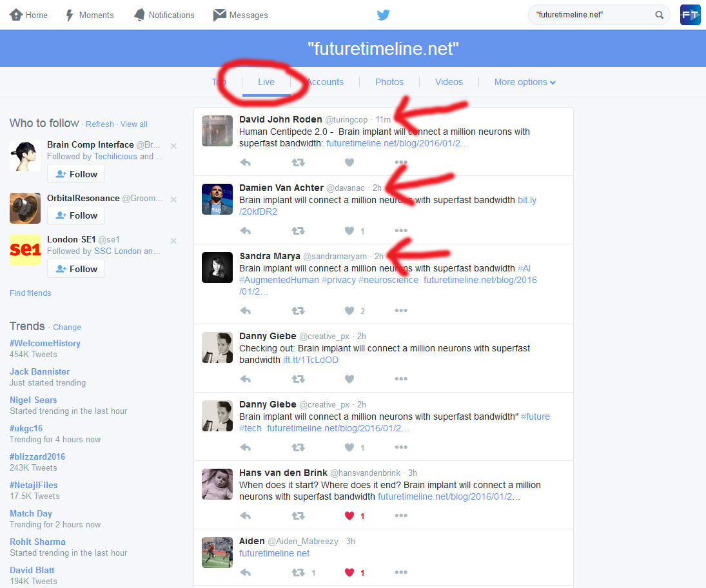706x588 pixels.
Task: Retweet Danny Giebe's #future #tech tweet
Action: pyautogui.click(x=298, y=447)
